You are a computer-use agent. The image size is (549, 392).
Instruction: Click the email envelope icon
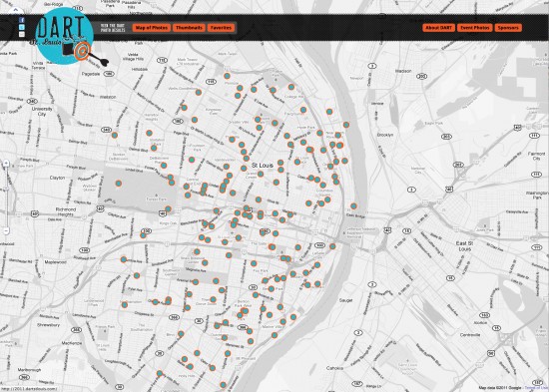pos(22,34)
